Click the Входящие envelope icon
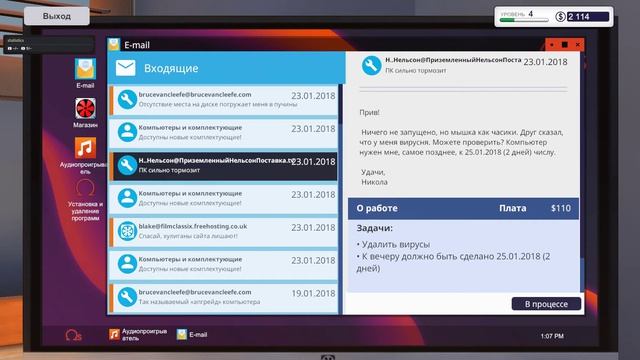640x360 pixels. (x=125, y=68)
